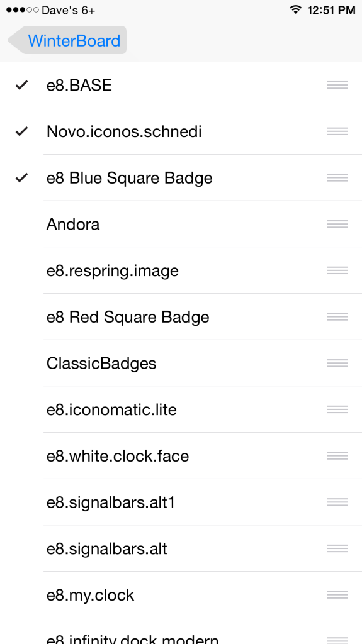
Task: Tap the reorder handle for e8.my.clock
Action: click(337, 595)
